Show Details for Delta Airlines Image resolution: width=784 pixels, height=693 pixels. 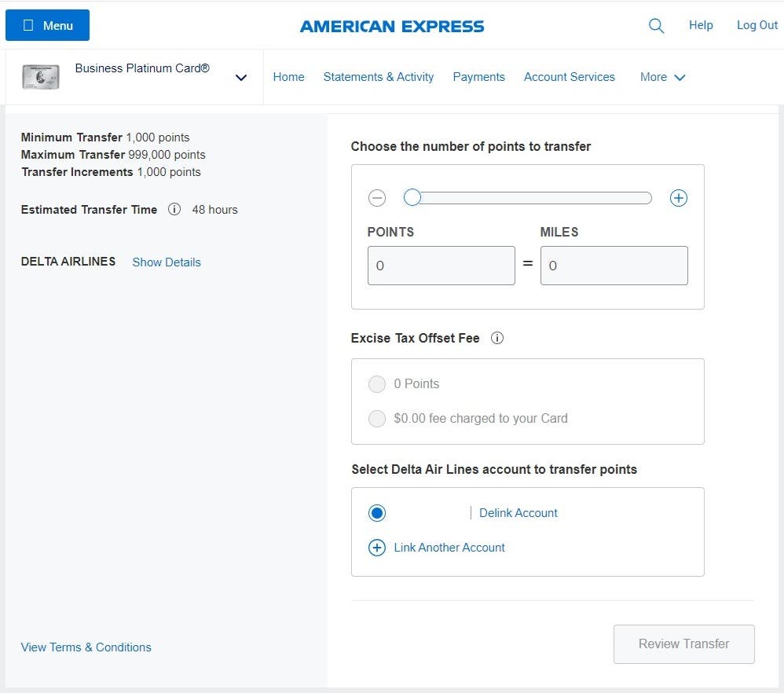pyautogui.click(x=166, y=262)
